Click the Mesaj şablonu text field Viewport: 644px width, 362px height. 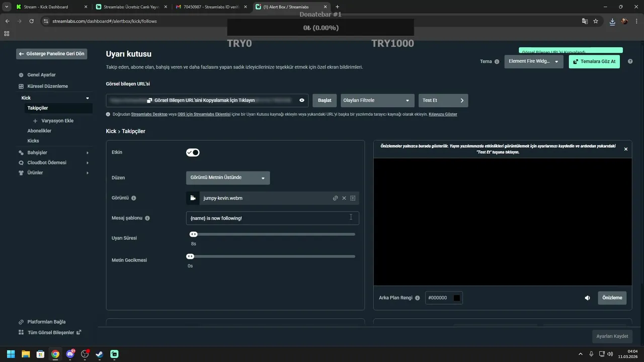tap(272, 218)
